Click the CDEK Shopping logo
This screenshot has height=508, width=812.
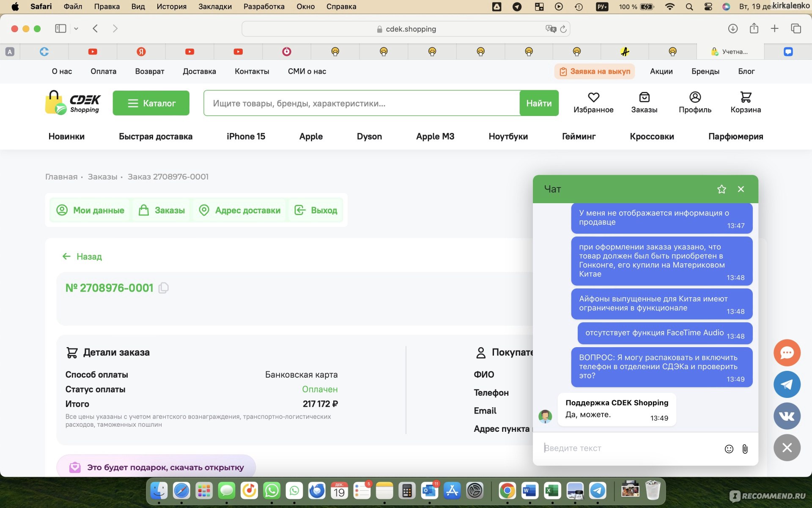point(73,102)
